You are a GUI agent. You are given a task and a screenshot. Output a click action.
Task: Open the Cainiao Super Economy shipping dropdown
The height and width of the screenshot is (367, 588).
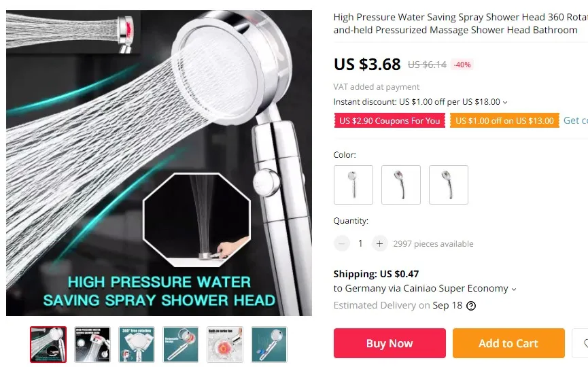pos(514,289)
